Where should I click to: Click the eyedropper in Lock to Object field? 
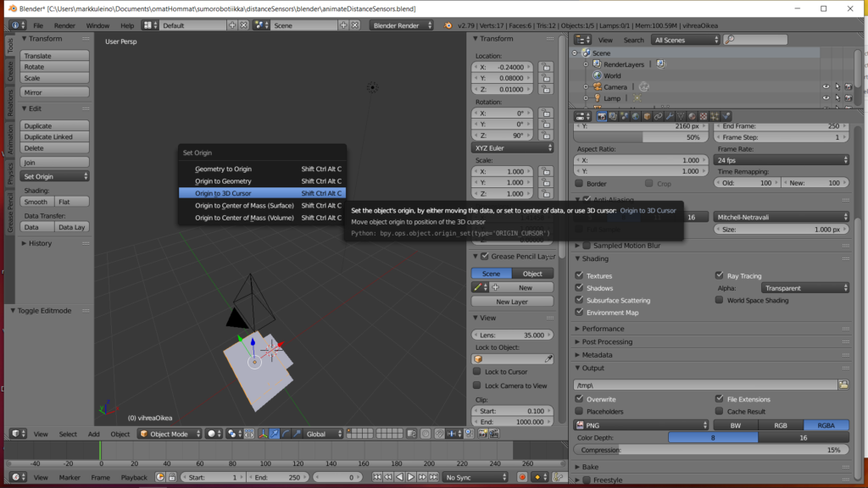click(548, 359)
